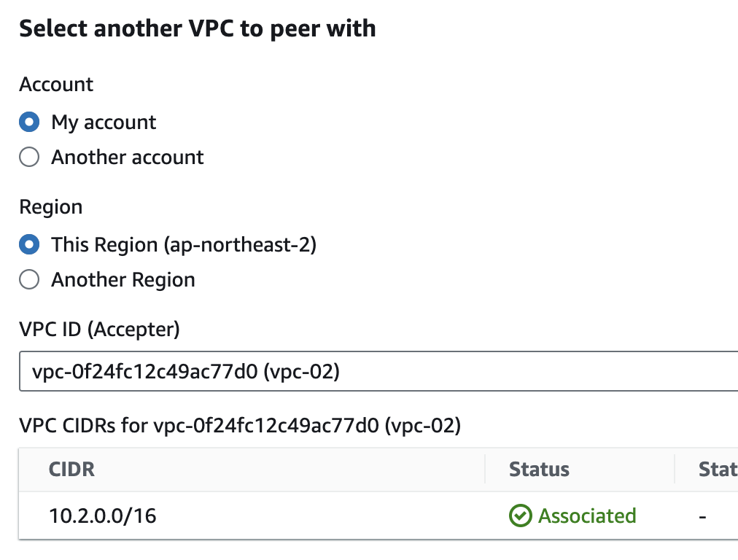Click the green Associated checkmark icon
This screenshot has width=738, height=560.
coord(520,516)
